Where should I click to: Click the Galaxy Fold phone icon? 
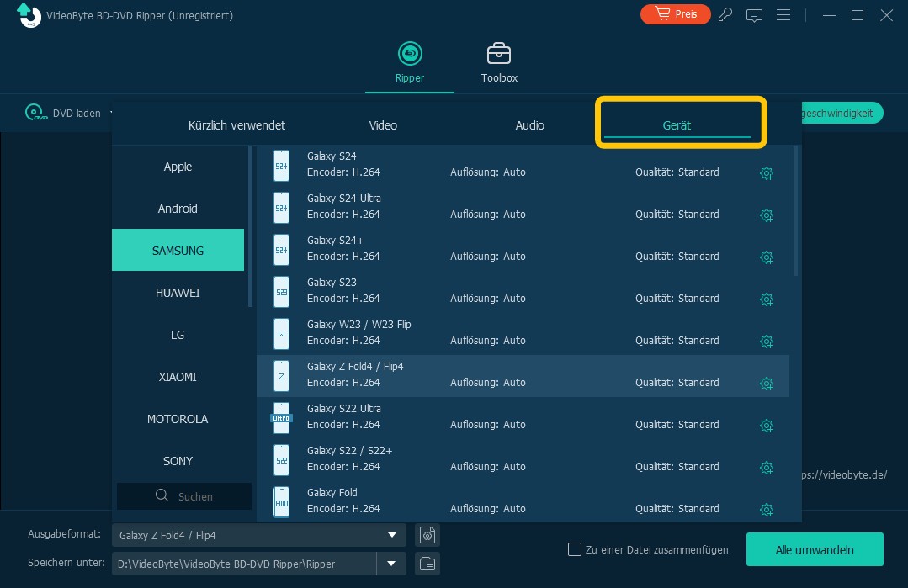pos(281,502)
